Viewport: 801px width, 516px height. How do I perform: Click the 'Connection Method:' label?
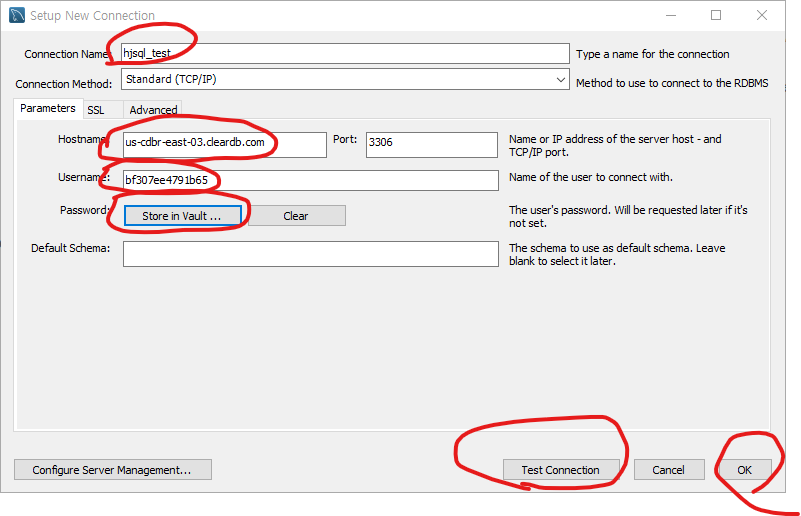63,84
